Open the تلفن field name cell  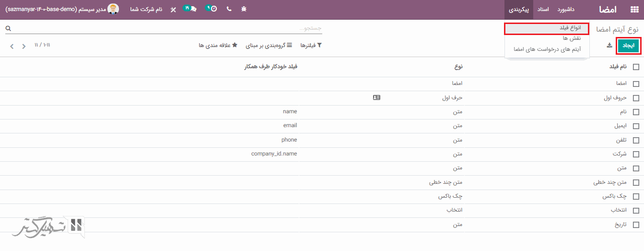621,140
